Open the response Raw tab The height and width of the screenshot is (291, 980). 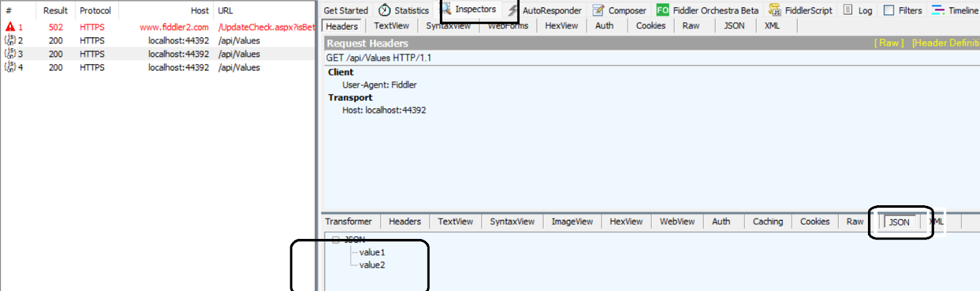tap(855, 222)
